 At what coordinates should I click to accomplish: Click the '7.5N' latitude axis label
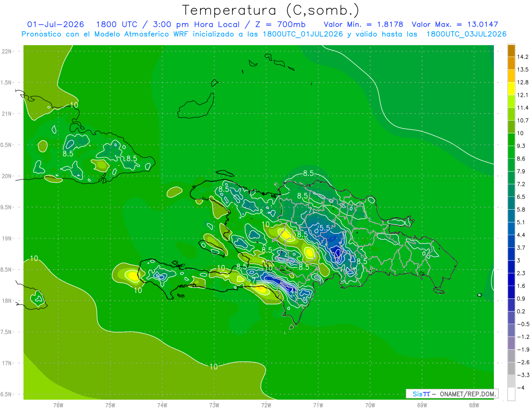(x=7, y=332)
